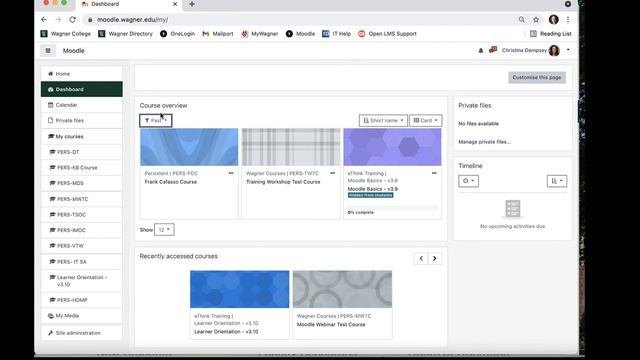Click the browser search magnifier icon
The width and height of the screenshot is (640, 360).
[x=522, y=20]
